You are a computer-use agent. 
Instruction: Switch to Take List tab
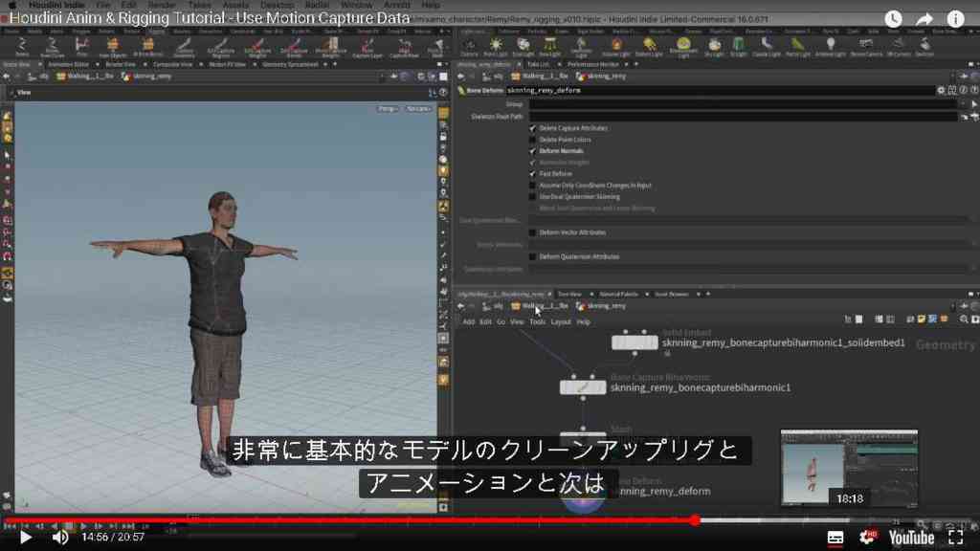(538, 64)
